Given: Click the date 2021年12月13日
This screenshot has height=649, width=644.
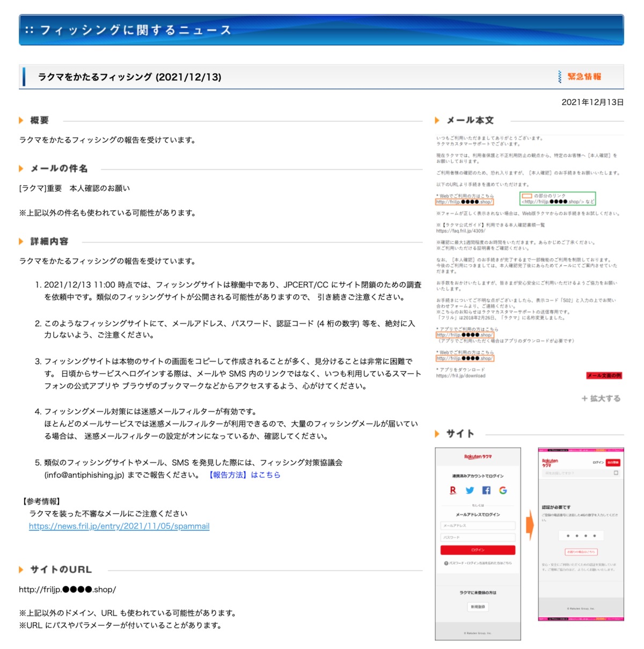Looking at the screenshot, I should 592,102.
